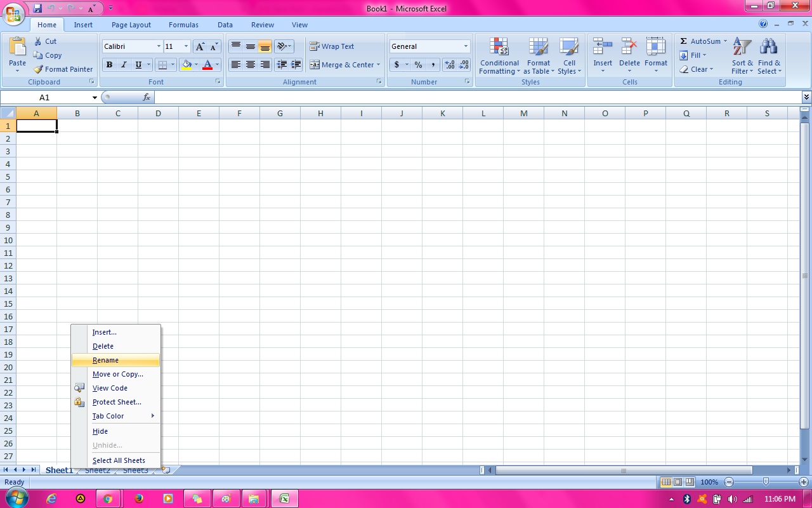Expand the Calibri font name dropdown
Screen dimensions: 812x508
(x=159, y=46)
